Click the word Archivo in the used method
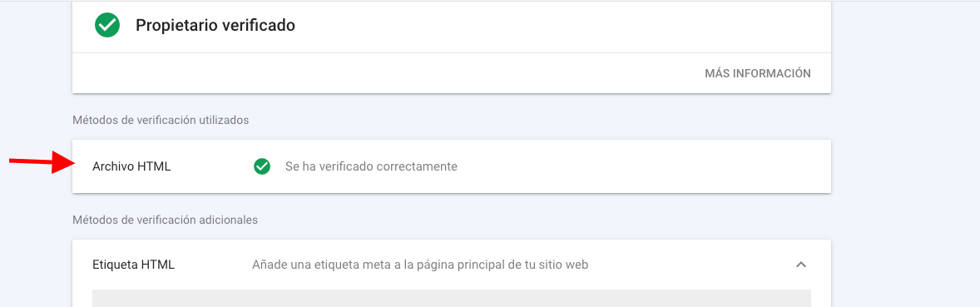 pos(113,166)
